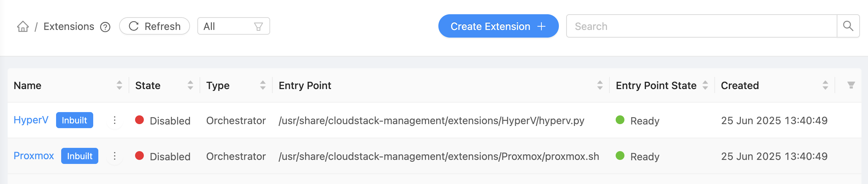Click Extensions breadcrumb label
The width and height of the screenshot is (868, 184).
coord(69,27)
